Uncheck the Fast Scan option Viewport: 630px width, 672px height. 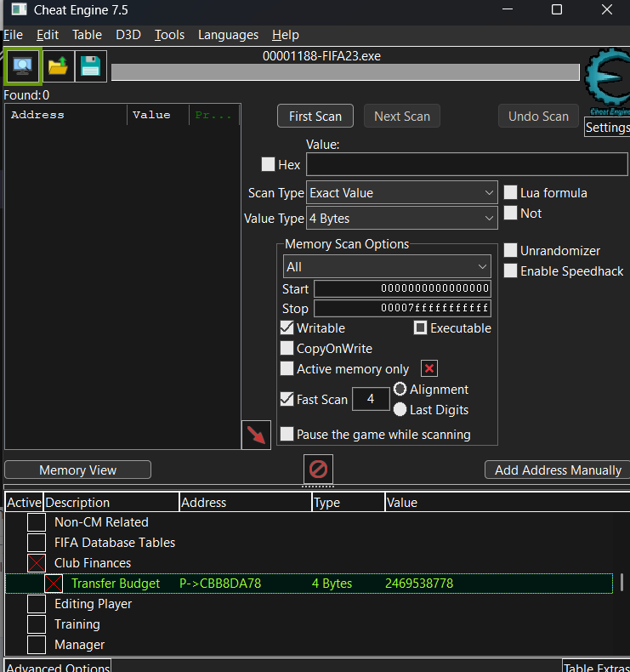tap(287, 399)
